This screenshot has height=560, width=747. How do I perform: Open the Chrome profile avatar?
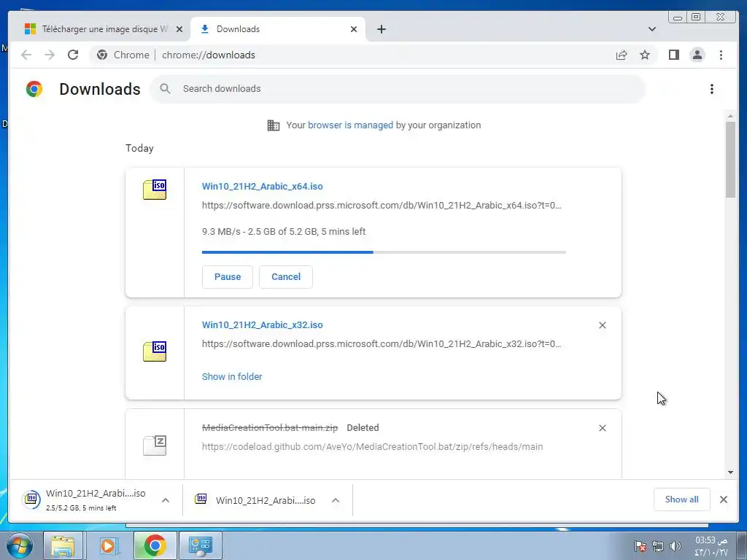click(x=697, y=55)
